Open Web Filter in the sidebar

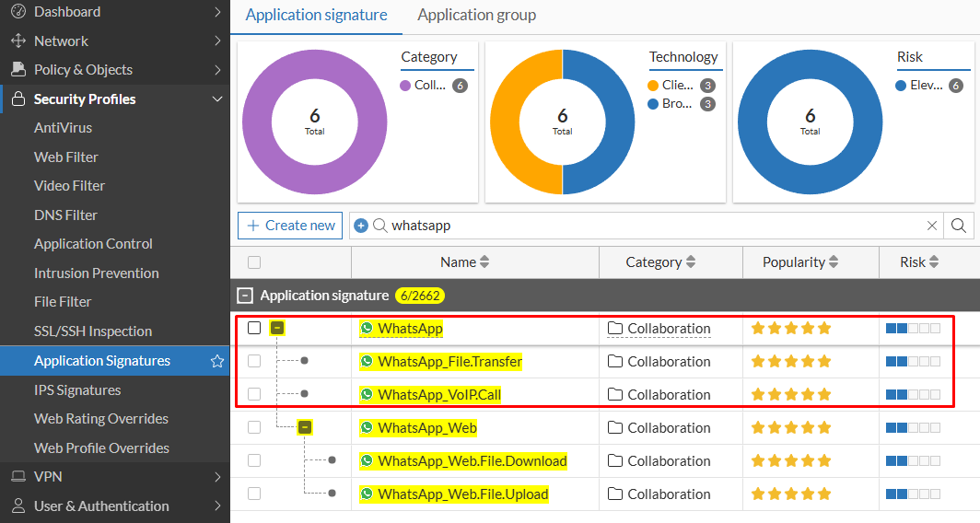pos(66,157)
